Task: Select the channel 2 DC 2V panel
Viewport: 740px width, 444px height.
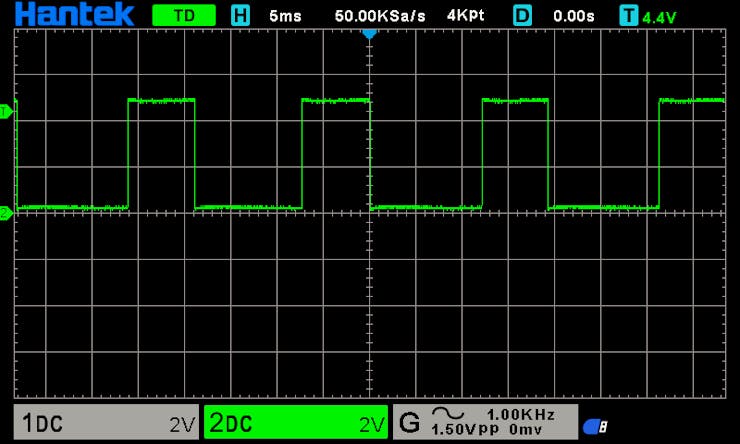Action: point(296,422)
